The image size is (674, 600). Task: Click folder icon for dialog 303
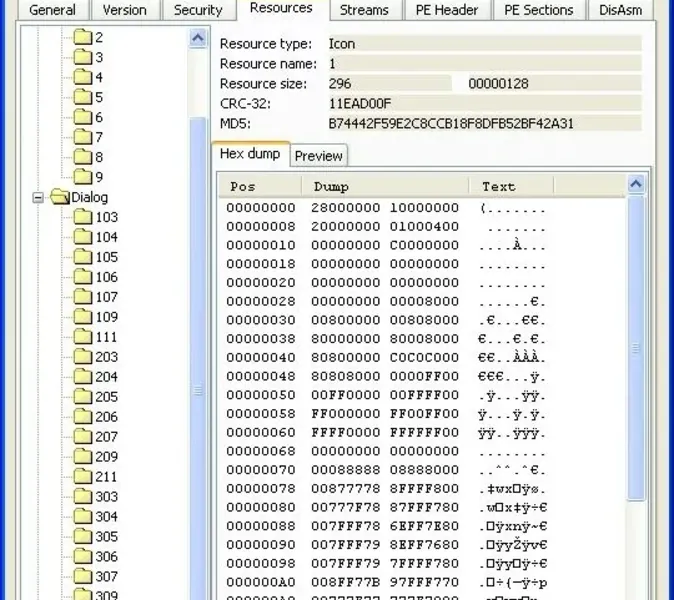83,496
